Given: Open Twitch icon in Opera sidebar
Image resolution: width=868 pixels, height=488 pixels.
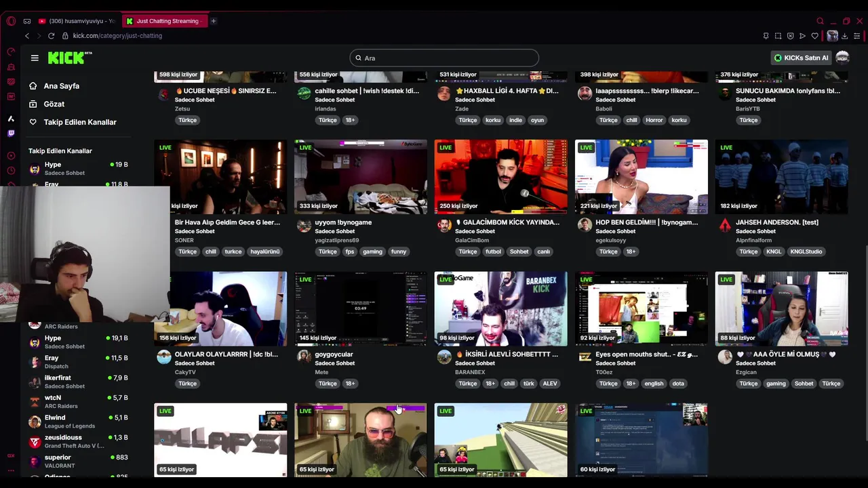Looking at the screenshot, I should 11,134.
